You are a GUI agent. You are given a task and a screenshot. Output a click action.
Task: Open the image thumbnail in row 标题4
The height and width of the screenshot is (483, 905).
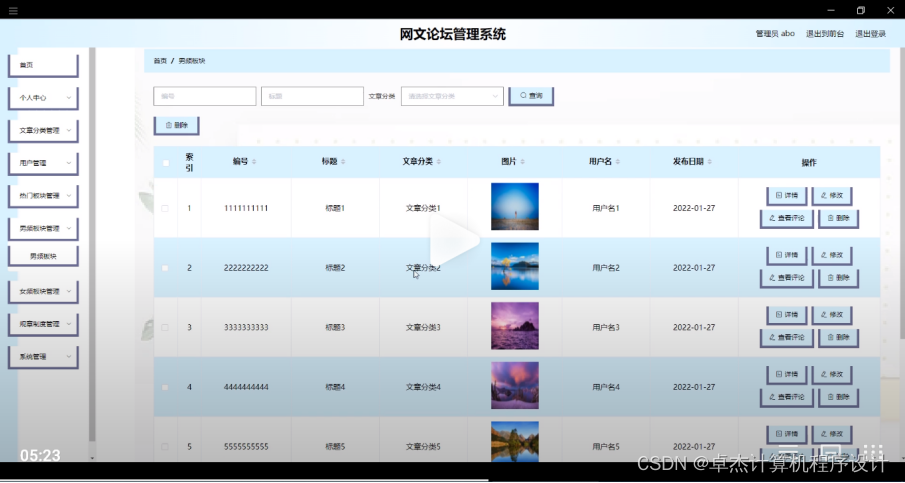coord(515,385)
